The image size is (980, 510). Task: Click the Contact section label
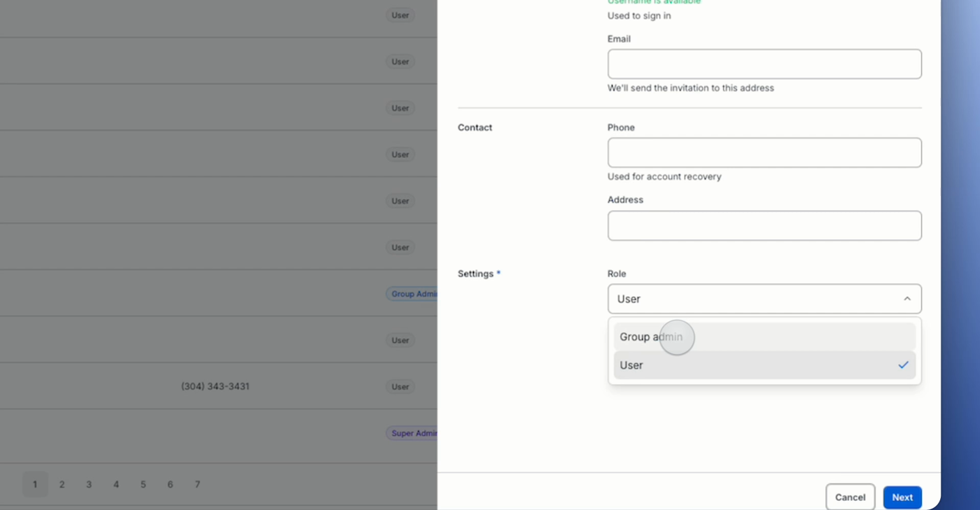click(475, 127)
